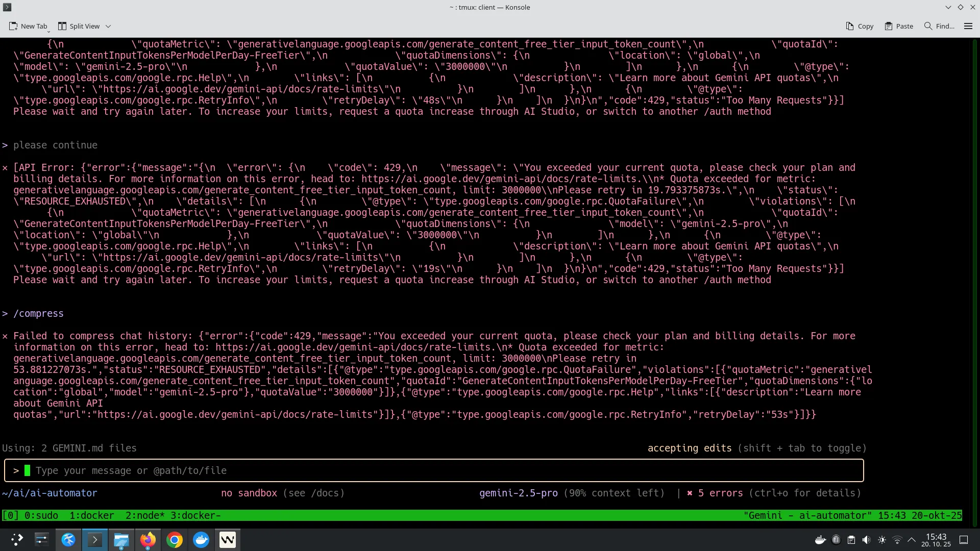Image resolution: width=980 pixels, height=551 pixels.
Task: Click the message input prompt field
Action: 434,470
